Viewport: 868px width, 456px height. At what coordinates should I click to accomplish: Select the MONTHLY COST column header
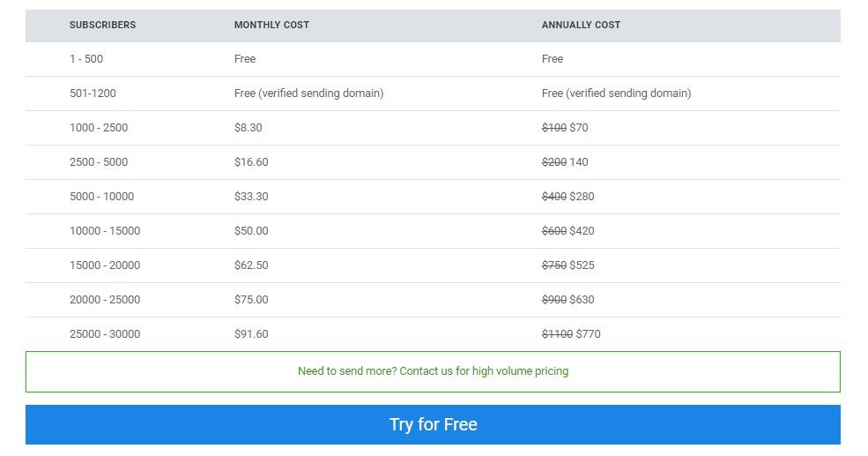(271, 25)
